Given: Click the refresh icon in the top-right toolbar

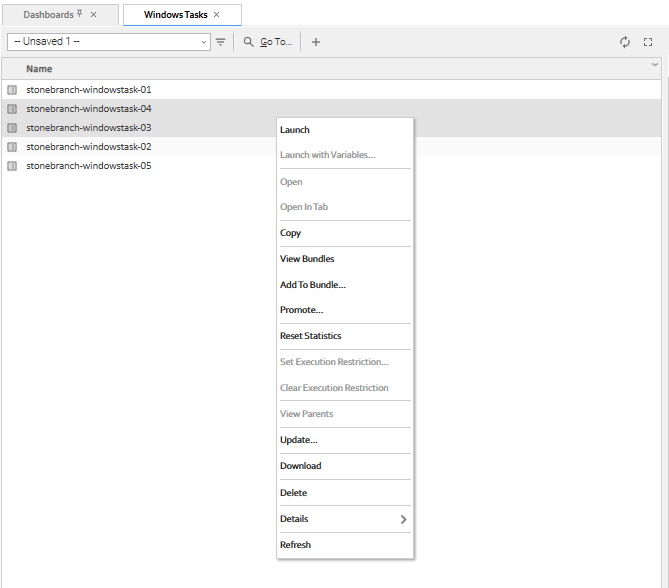Looking at the screenshot, I should (625, 42).
